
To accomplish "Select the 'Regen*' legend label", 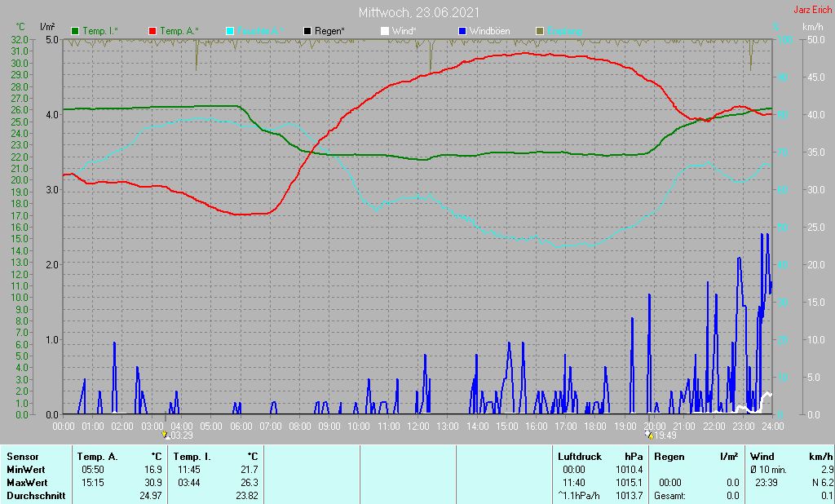I will [x=329, y=31].
